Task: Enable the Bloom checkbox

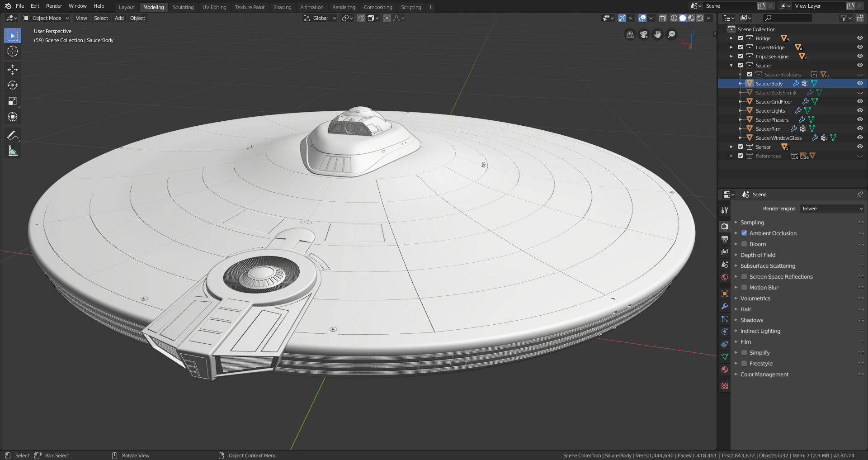Action: 744,244
